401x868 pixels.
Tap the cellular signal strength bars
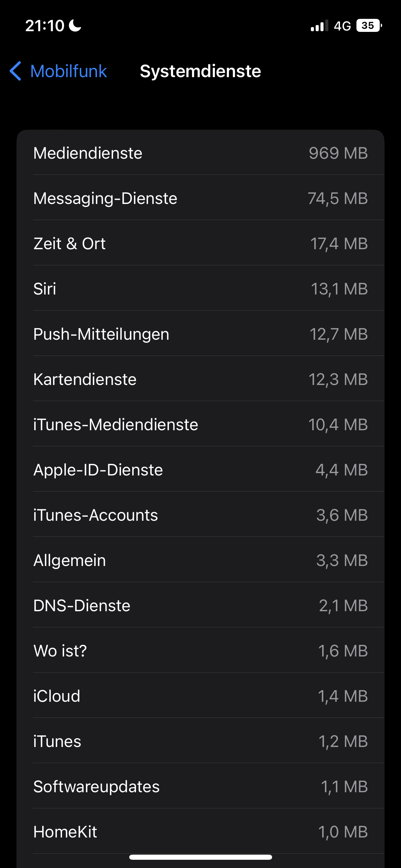[319, 26]
